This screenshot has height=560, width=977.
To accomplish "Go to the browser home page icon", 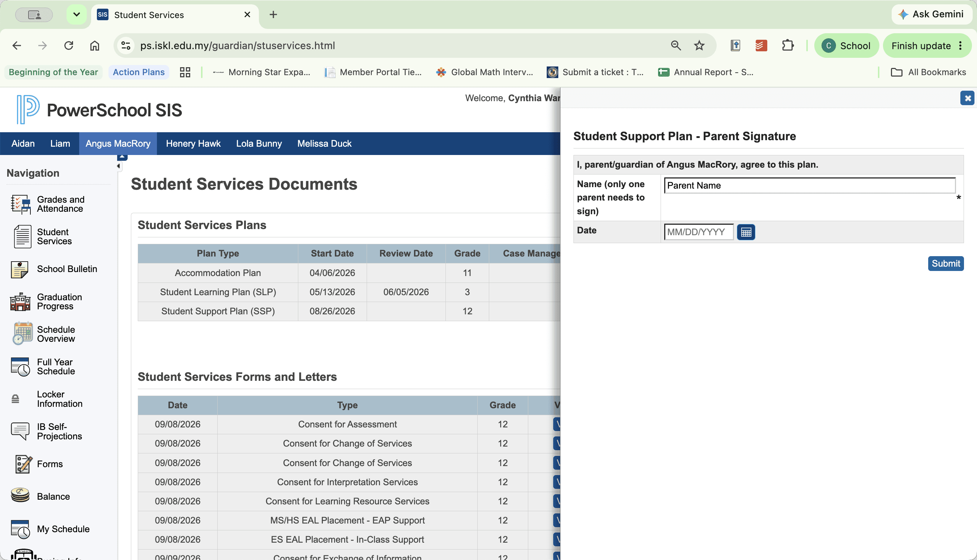I will [x=95, y=46].
